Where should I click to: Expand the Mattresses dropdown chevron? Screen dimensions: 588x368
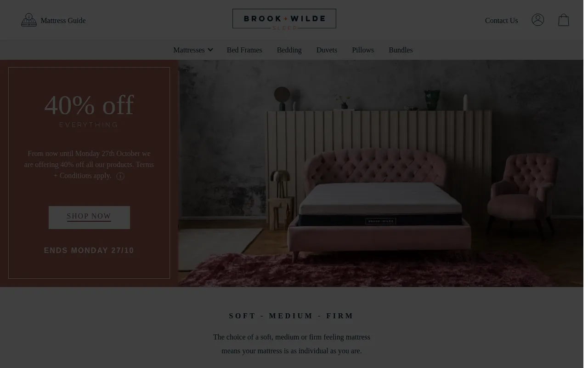tap(210, 50)
